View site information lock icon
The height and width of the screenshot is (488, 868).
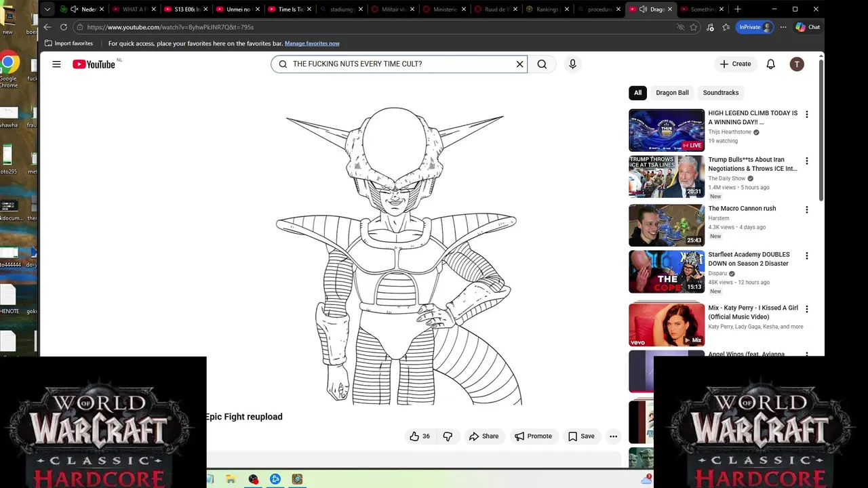point(80,27)
